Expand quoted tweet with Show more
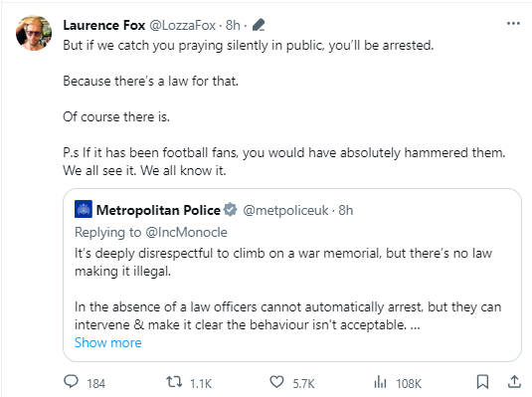The width and height of the screenshot is (532, 397). (108, 342)
